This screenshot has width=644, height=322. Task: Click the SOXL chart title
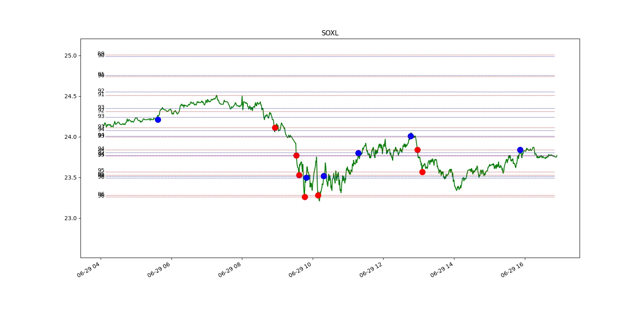330,33
